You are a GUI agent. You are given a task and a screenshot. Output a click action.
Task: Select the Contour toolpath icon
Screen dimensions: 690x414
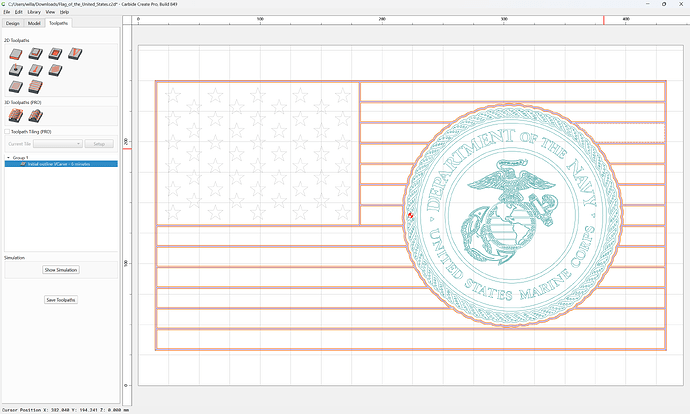coord(16,54)
